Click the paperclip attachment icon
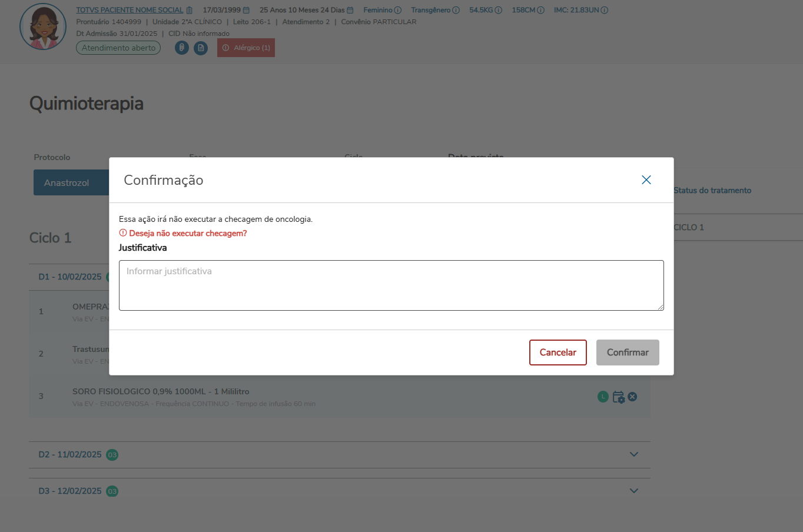The height and width of the screenshot is (532, 803). click(182, 48)
